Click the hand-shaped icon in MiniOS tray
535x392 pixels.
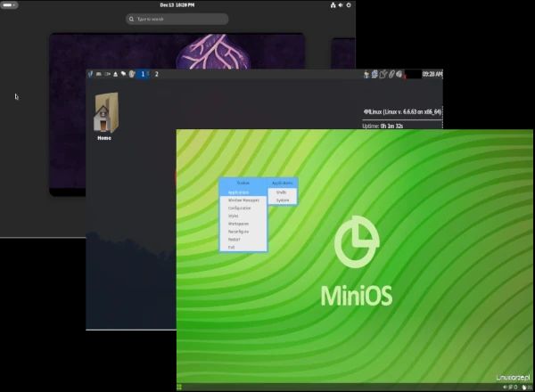524,388
